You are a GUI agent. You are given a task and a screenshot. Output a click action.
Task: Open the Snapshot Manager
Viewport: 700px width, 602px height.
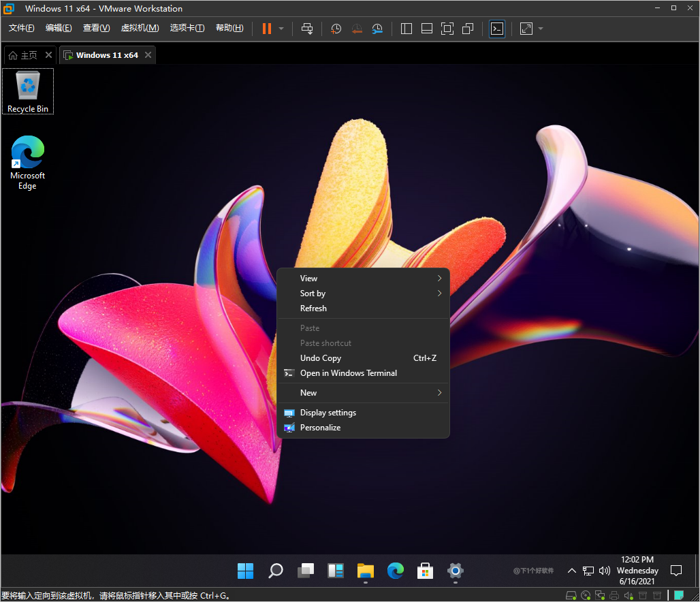coord(377,29)
